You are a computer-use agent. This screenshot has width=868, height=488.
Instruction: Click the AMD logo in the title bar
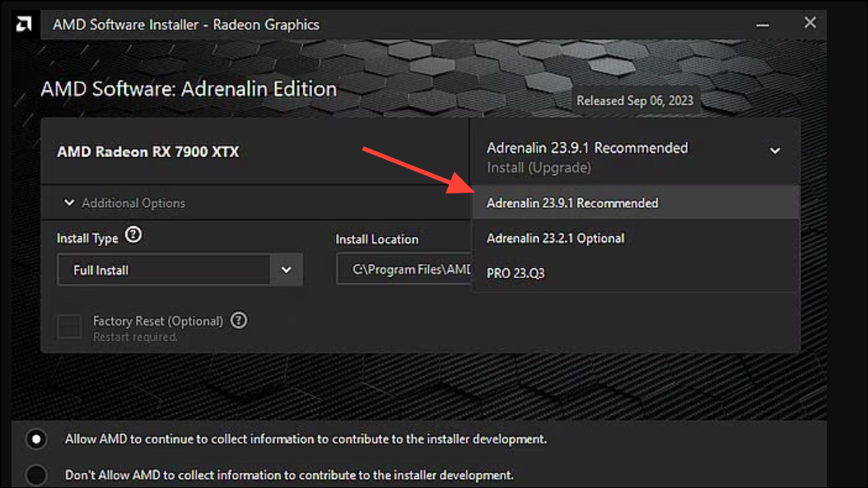(x=24, y=25)
